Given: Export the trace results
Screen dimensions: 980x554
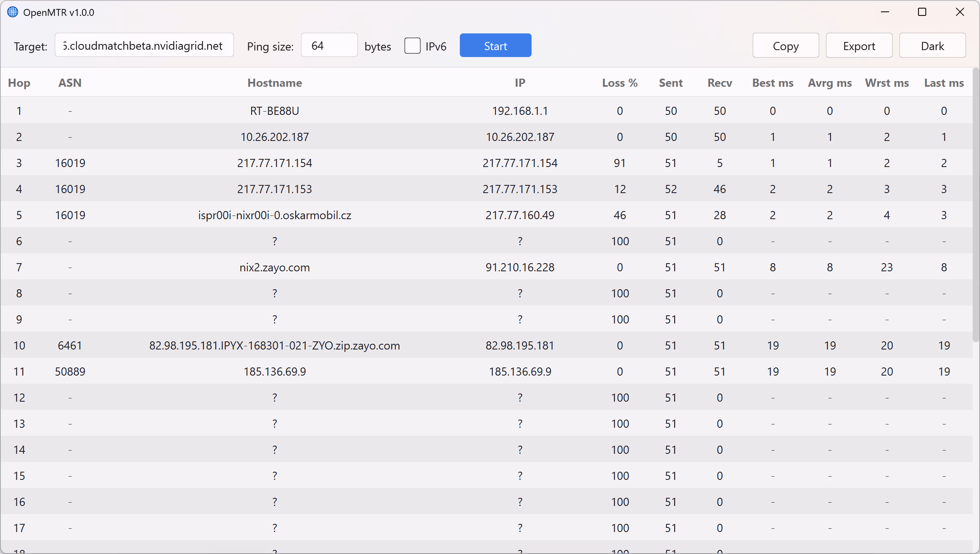Looking at the screenshot, I should [x=859, y=46].
